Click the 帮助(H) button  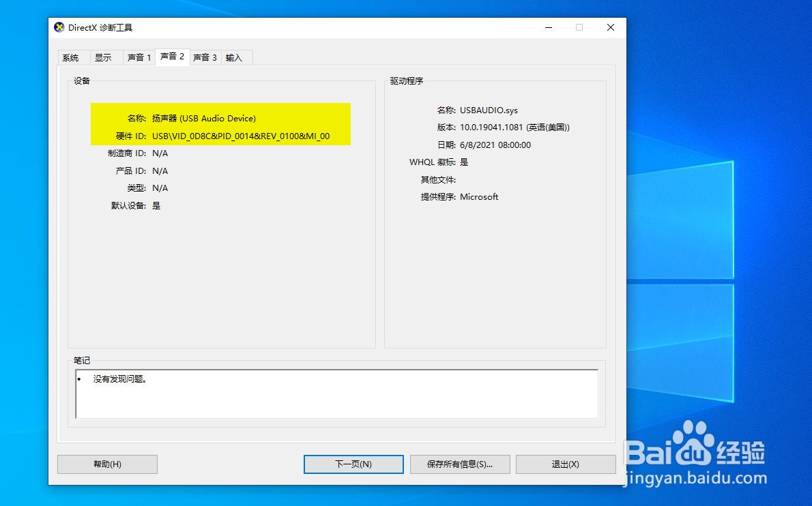[x=107, y=464]
